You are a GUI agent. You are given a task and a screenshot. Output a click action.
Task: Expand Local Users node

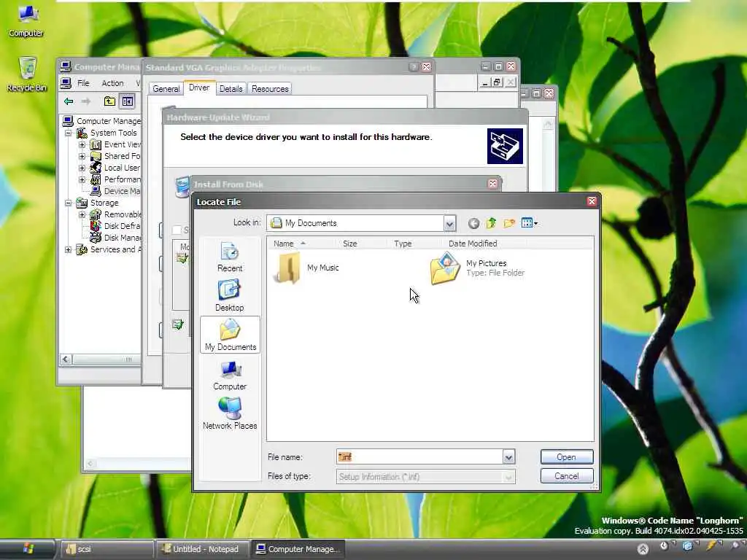pos(82,168)
